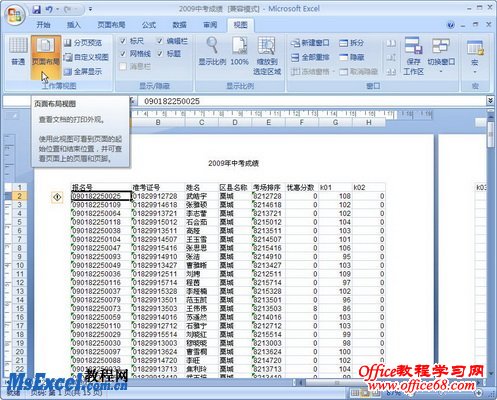Image resolution: width=497 pixels, height=400 pixels.
Task: Expand the formula bar with the chevron
Action: point(490,101)
